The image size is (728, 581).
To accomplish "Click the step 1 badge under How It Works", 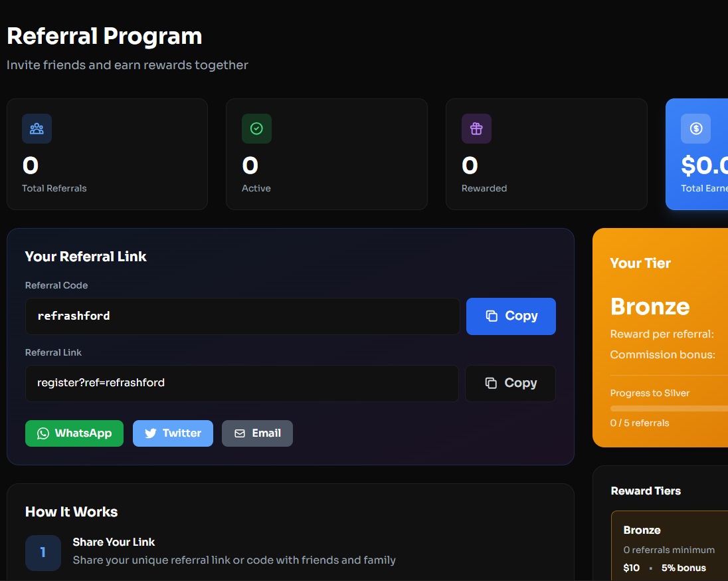I will point(43,552).
